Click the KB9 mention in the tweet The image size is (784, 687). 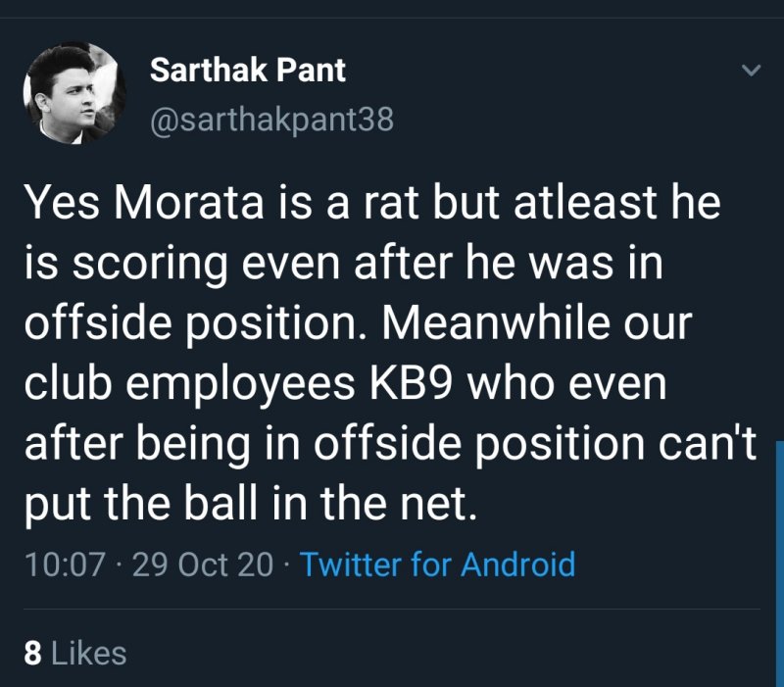pos(408,384)
